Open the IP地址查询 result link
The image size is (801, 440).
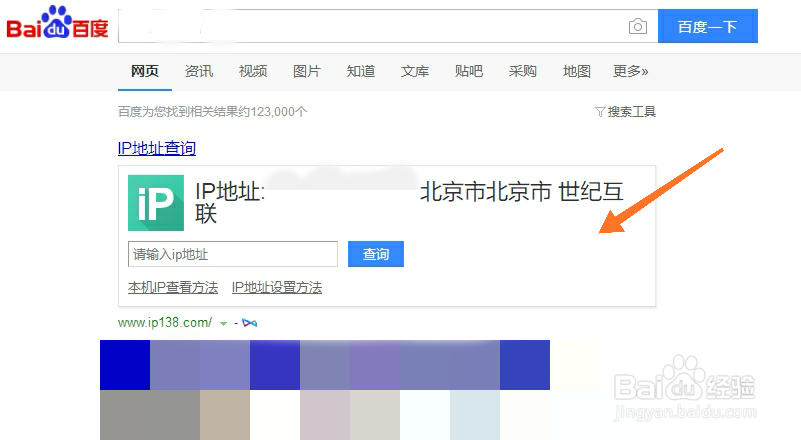[157, 148]
